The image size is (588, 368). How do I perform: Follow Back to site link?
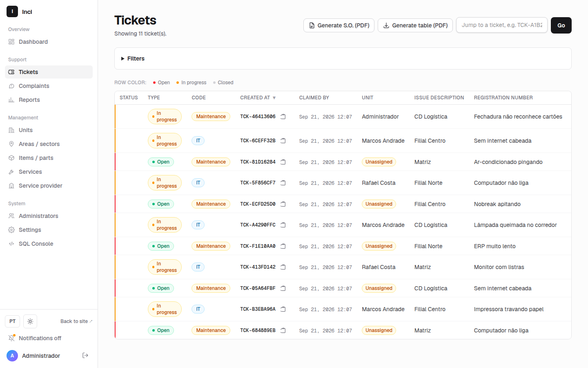76,321
